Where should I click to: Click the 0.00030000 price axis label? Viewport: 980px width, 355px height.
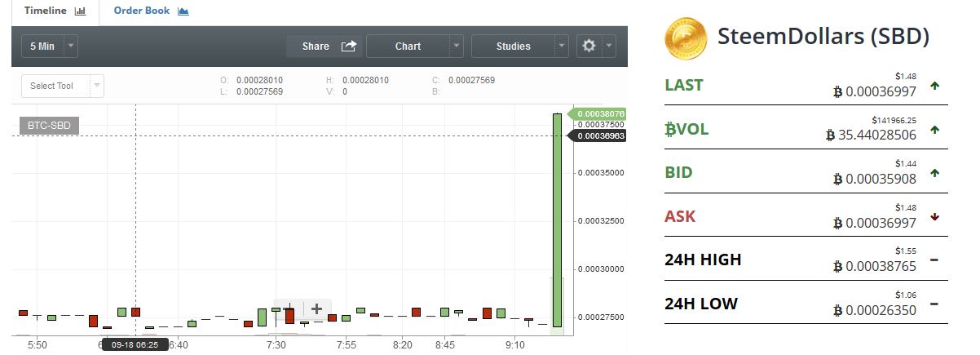pos(602,268)
